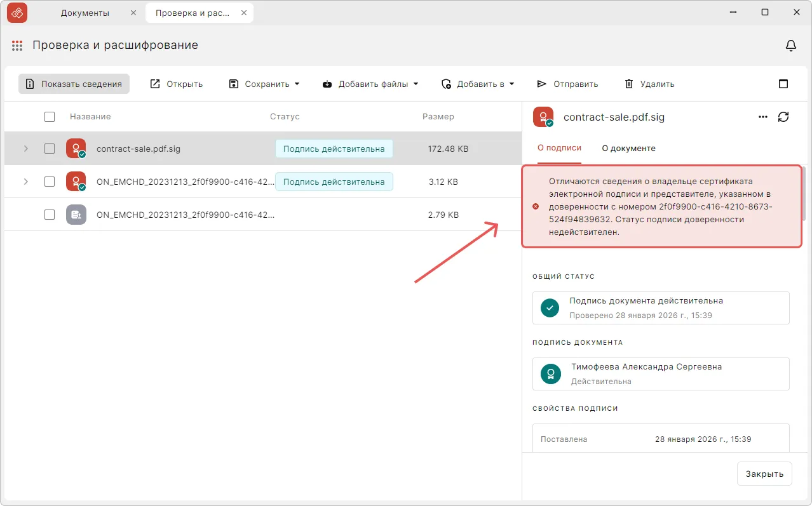Image resolution: width=812 pixels, height=506 pixels.
Task: Switch to the О документе tab
Action: tap(628, 148)
